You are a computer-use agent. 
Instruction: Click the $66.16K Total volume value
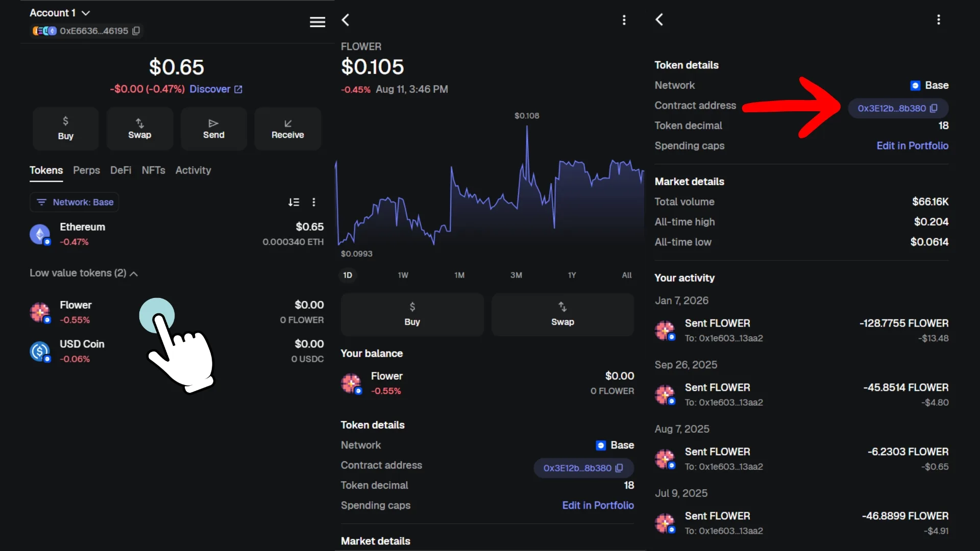(930, 202)
